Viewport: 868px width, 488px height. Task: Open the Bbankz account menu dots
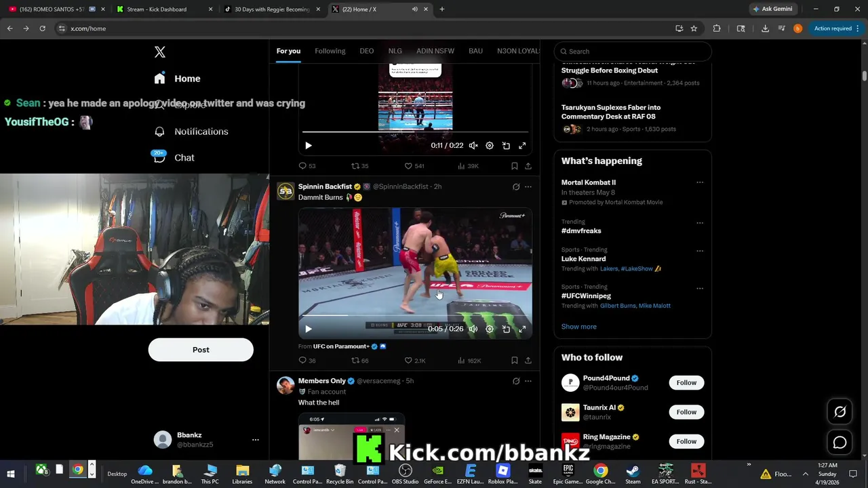click(x=256, y=440)
